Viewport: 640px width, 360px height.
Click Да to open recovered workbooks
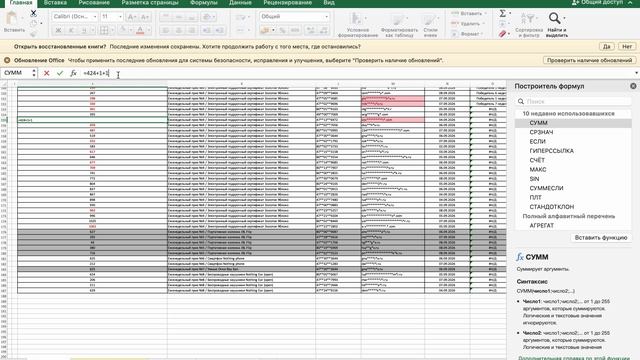(x=607, y=47)
